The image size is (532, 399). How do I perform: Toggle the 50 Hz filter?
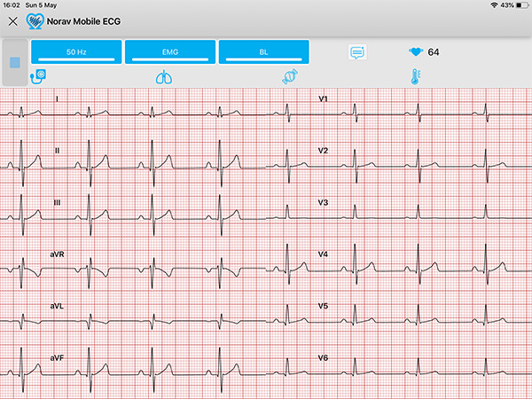coord(76,52)
